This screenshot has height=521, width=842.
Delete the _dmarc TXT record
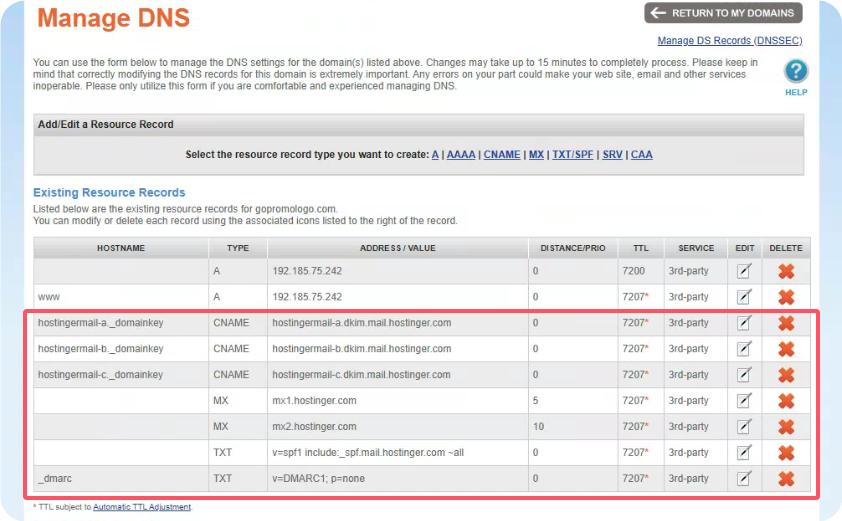click(786, 479)
